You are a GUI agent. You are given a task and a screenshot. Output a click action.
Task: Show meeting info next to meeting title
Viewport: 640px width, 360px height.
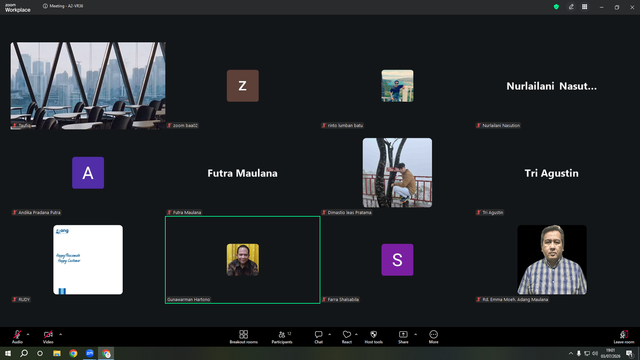(45, 6)
